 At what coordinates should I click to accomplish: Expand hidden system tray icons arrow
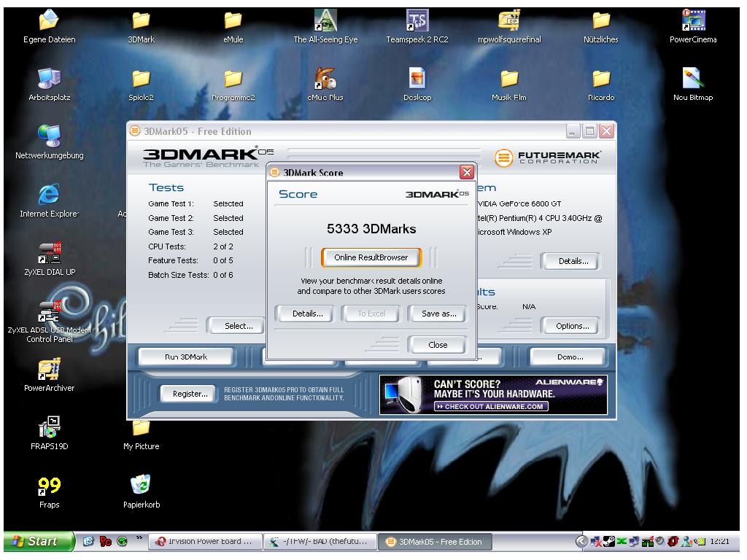(580, 542)
